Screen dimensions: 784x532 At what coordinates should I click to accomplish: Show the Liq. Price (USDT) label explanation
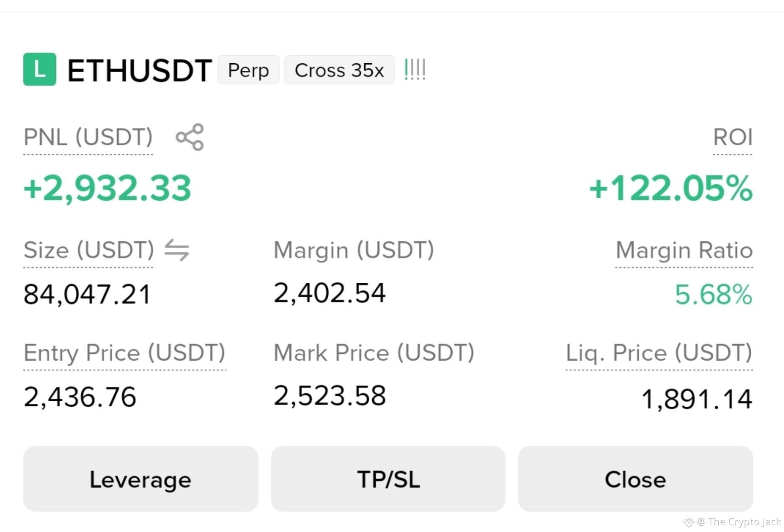[659, 353]
